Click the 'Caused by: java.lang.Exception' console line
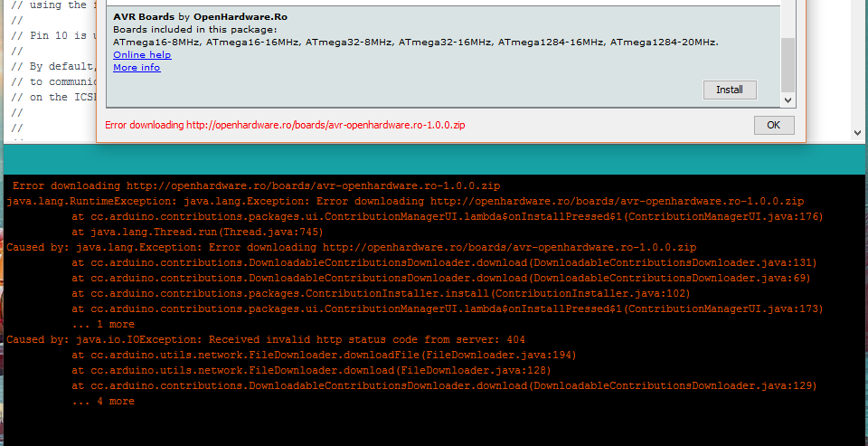868x446 pixels. pyautogui.click(x=352, y=247)
